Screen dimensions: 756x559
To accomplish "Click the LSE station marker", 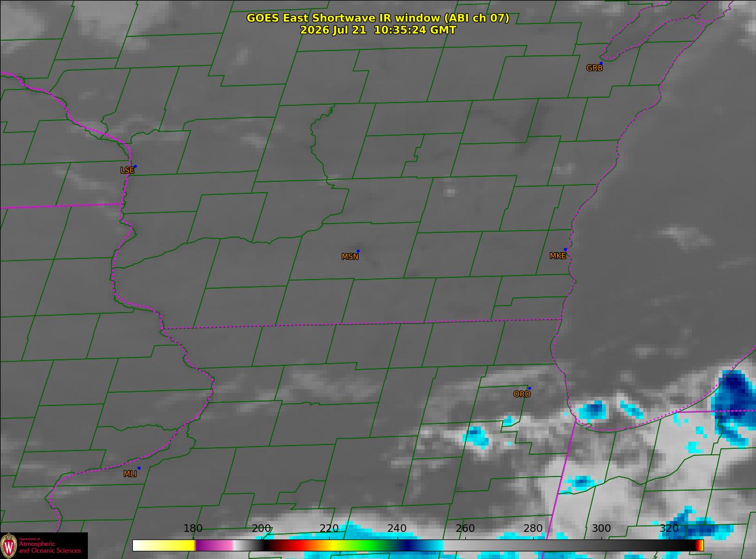I will (135, 166).
